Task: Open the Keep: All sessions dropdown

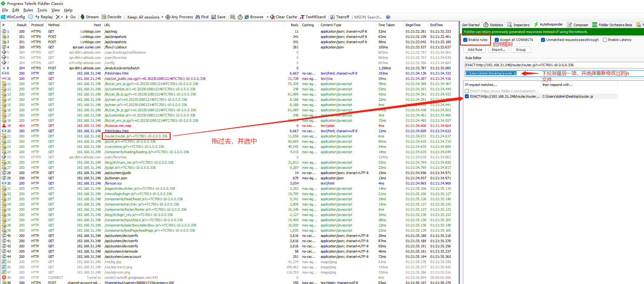Action: coord(145,17)
